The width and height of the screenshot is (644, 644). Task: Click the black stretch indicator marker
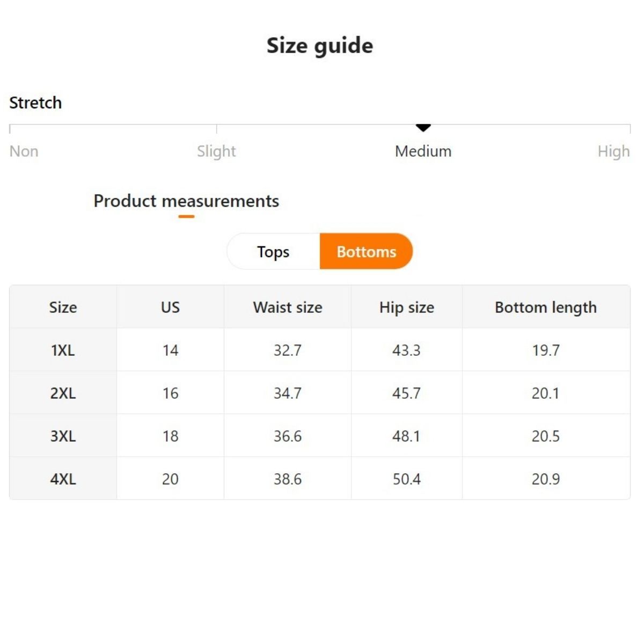coord(423,128)
